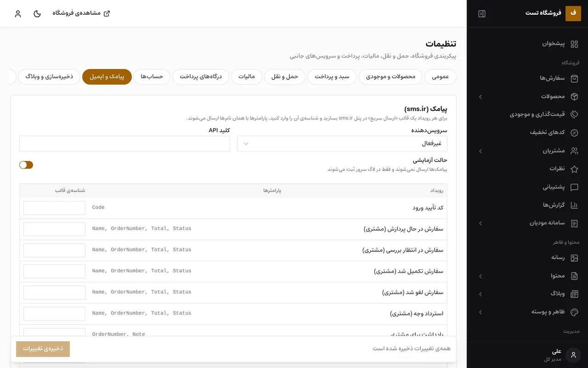Open گزارش‌ها in the sidebar
Viewport: 588px width, 368px height.
(x=527, y=205)
